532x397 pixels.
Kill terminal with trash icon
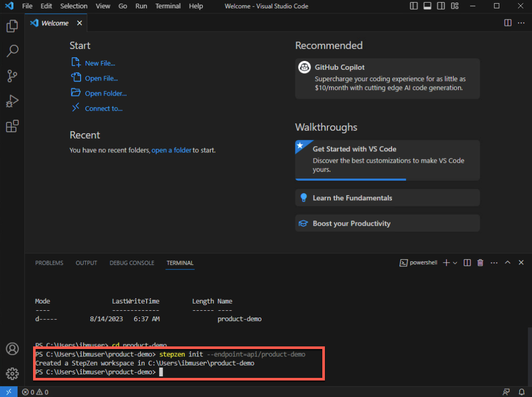(x=480, y=263)
